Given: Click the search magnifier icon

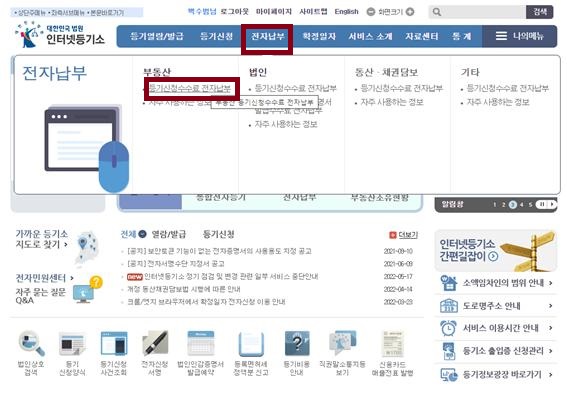Looking at the screenshot, I should click(437, 12).
